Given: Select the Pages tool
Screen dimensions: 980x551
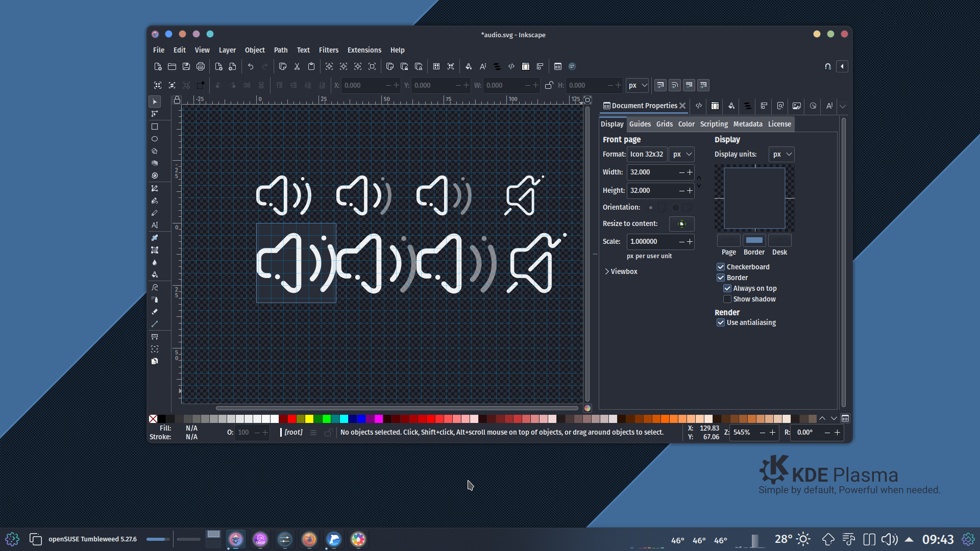Looking at the screenshot, I should (x=155, y=361).
